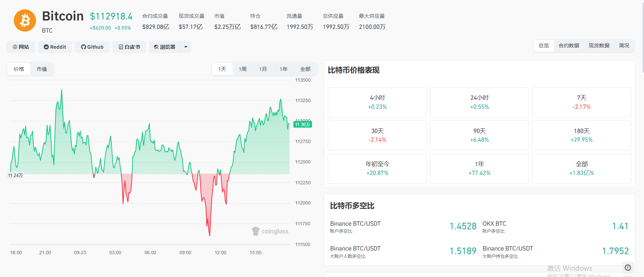
Task: Select the 1周 time range
Action: click(x=243, y=69)
